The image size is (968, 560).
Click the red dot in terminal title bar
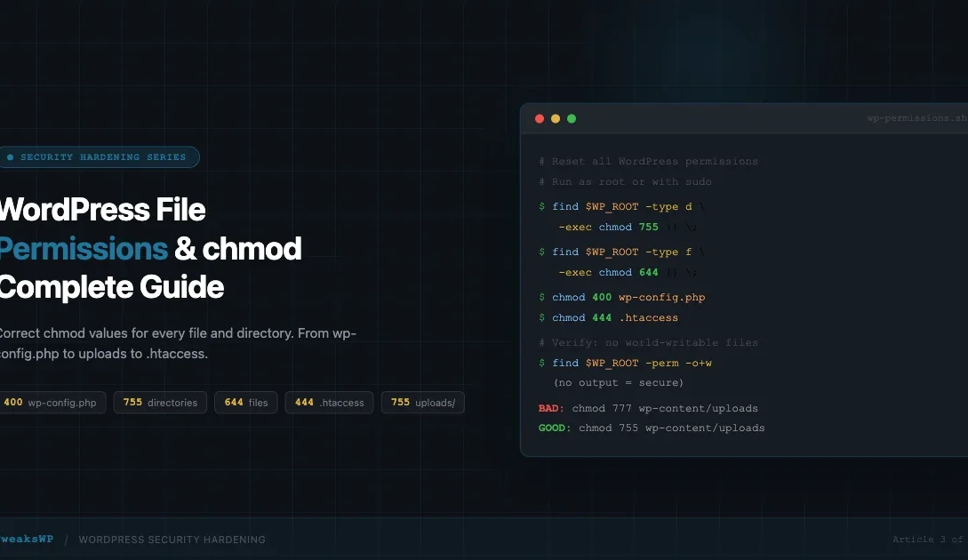click(540, 118)
